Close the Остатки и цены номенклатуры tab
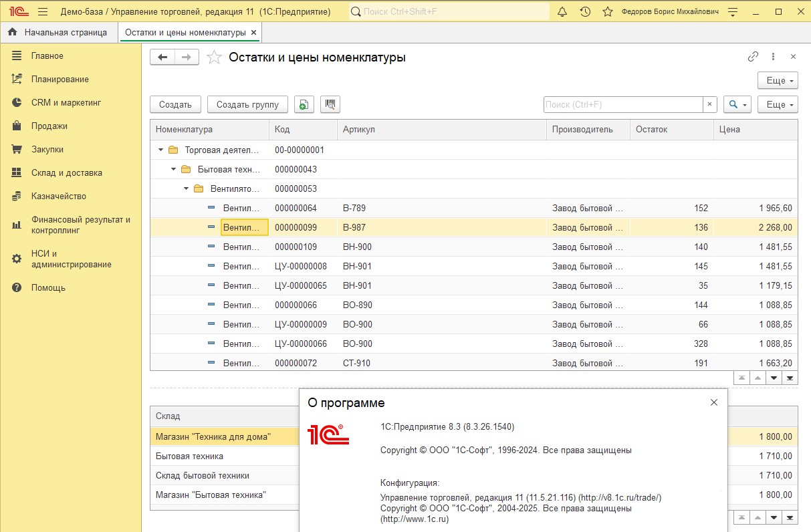Screen dimensions: 811x532 click(x=254, y=32)
